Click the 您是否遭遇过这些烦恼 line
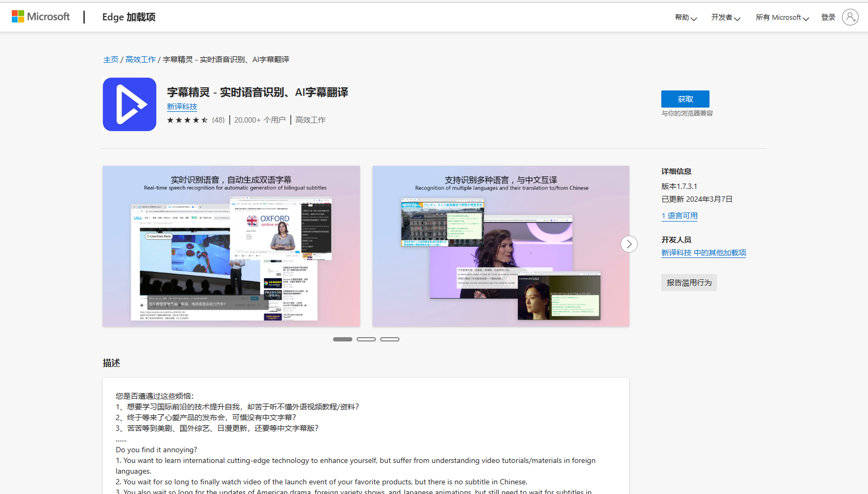The height and width of the screenshot is (494, 868). [155, 396]
